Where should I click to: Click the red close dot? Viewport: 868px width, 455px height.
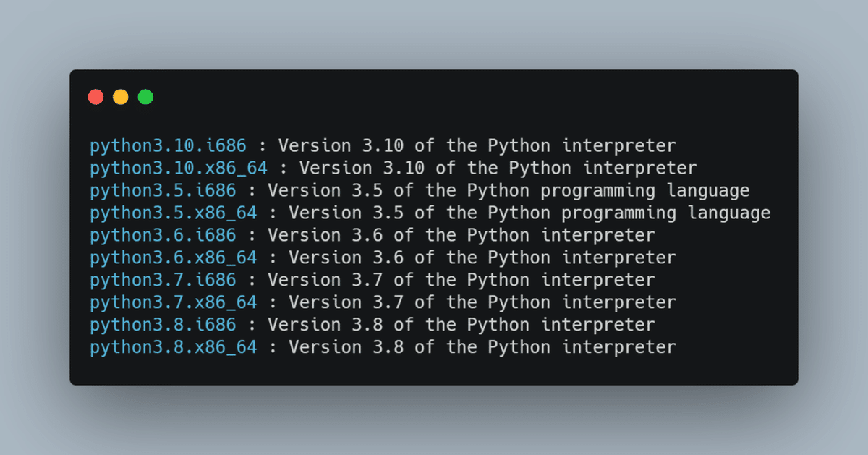coord(95,97)
